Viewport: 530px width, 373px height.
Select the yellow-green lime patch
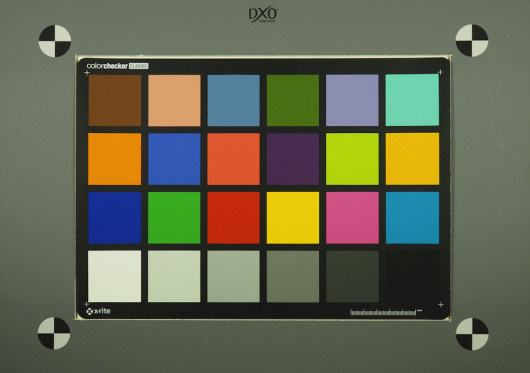click(x=352, y=159)
